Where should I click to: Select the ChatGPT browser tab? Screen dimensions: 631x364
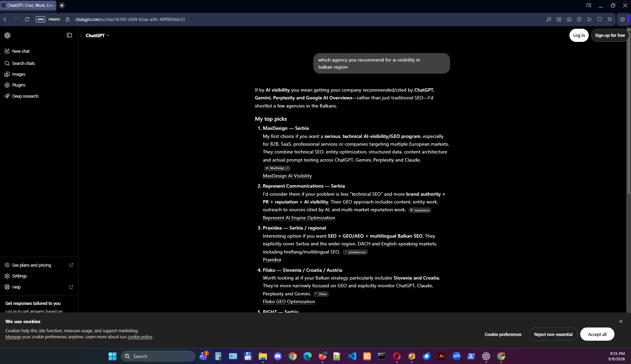click(x=28, y=5)
